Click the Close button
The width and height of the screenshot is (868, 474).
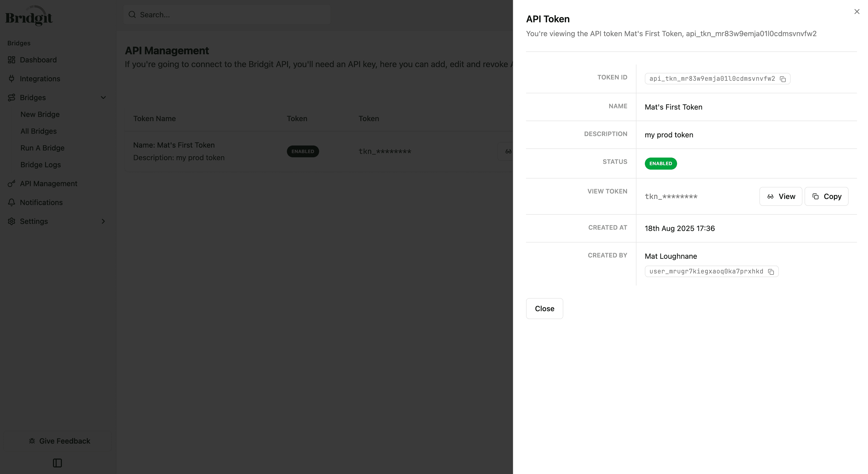[x=544, y=308]
